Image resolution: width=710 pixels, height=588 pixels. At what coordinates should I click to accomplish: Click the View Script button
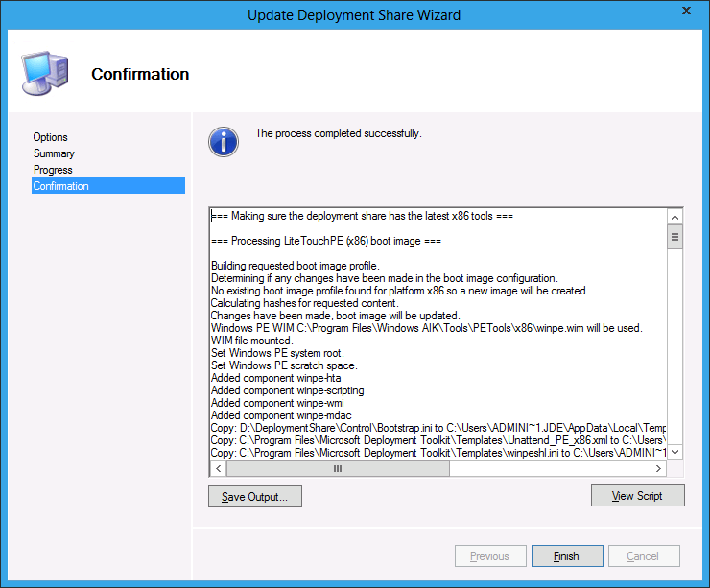point(638,496)
